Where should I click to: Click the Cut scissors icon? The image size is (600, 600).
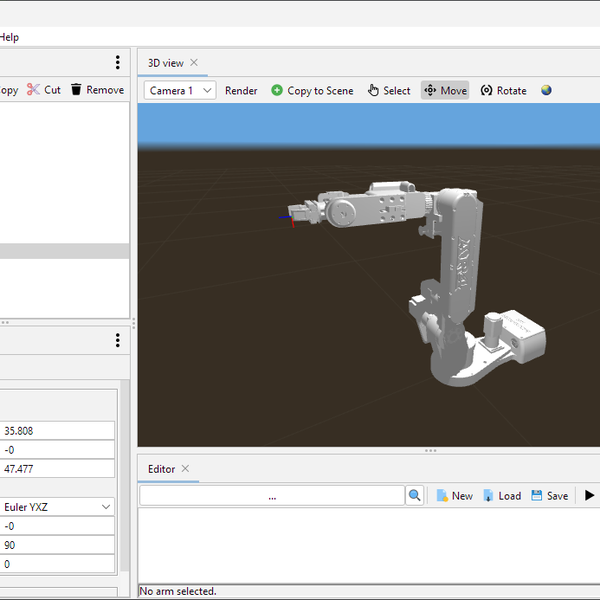click(x=34, y=90)
